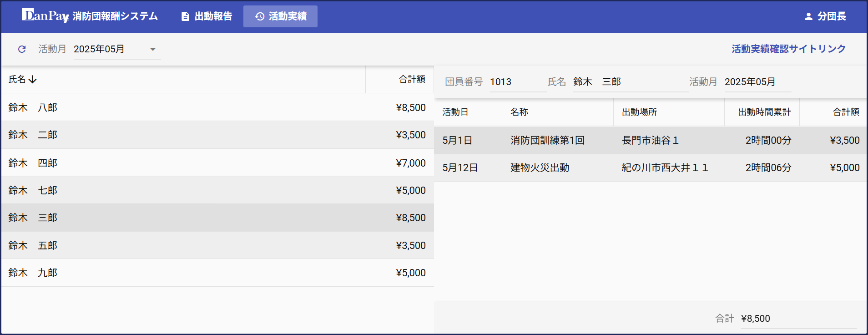Open 活動実績確認サイトリンク
The width and height of the screenshot is (868, 335).
pos(788,49)
